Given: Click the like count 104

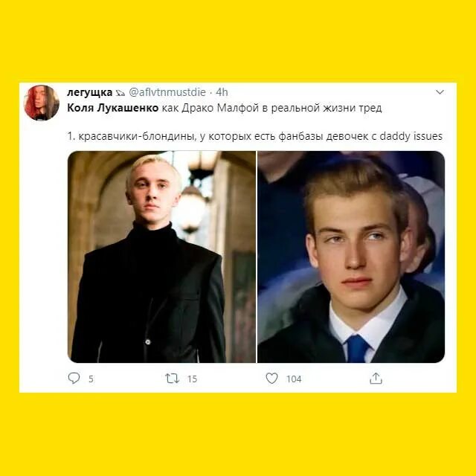Looking at the screenshot, I should (x=294, y=379).
